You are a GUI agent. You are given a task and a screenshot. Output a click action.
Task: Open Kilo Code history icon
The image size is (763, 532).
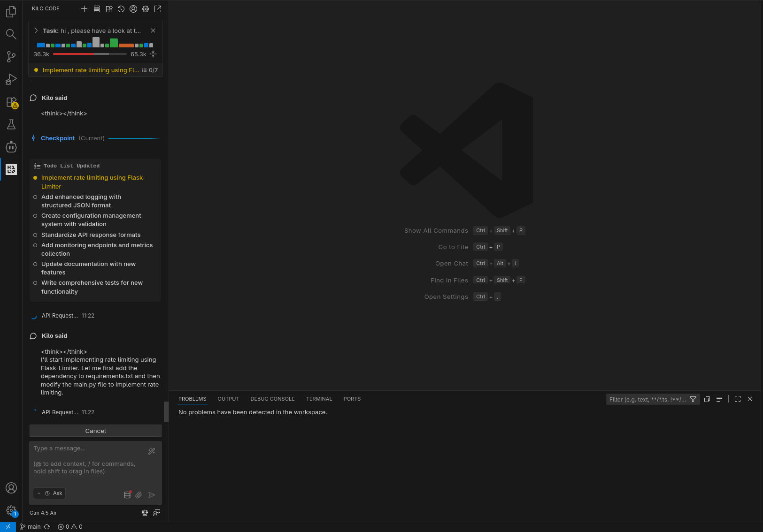coord(121,9)
